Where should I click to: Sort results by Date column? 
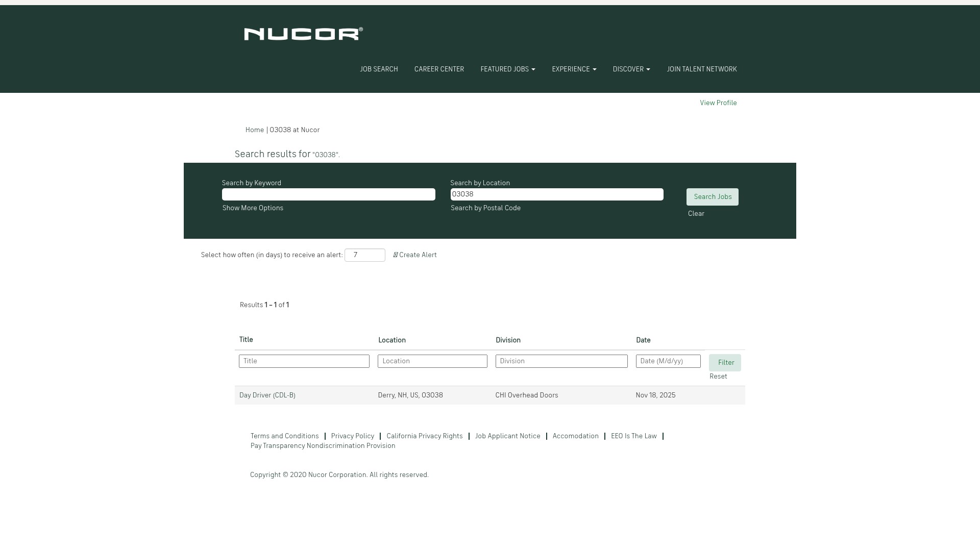[x=643, y=340]
